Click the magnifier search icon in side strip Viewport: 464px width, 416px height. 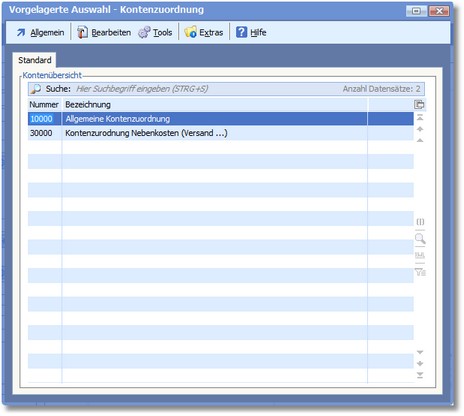pyautogui.click(x=420, y=239)
